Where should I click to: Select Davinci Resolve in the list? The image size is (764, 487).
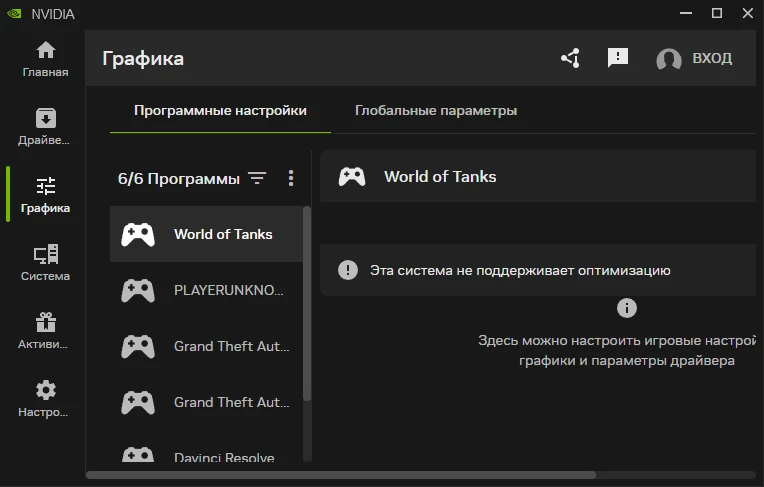tap(207, 453)
